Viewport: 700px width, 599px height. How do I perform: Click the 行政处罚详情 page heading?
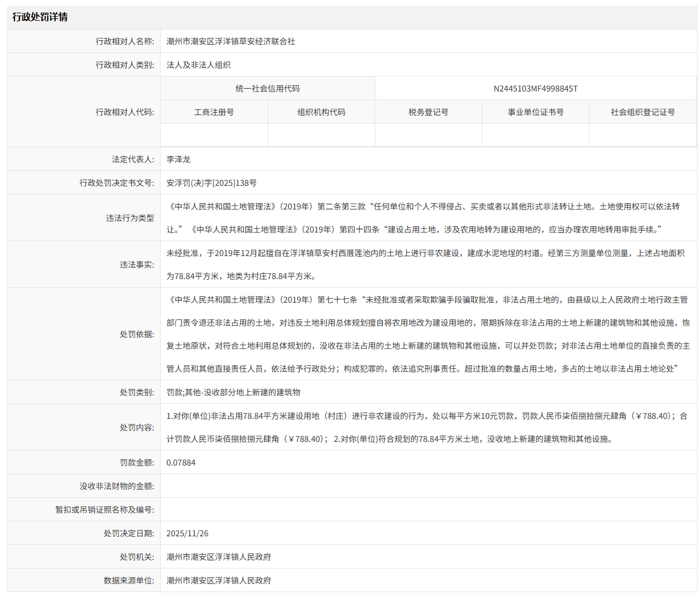(40, 17)
